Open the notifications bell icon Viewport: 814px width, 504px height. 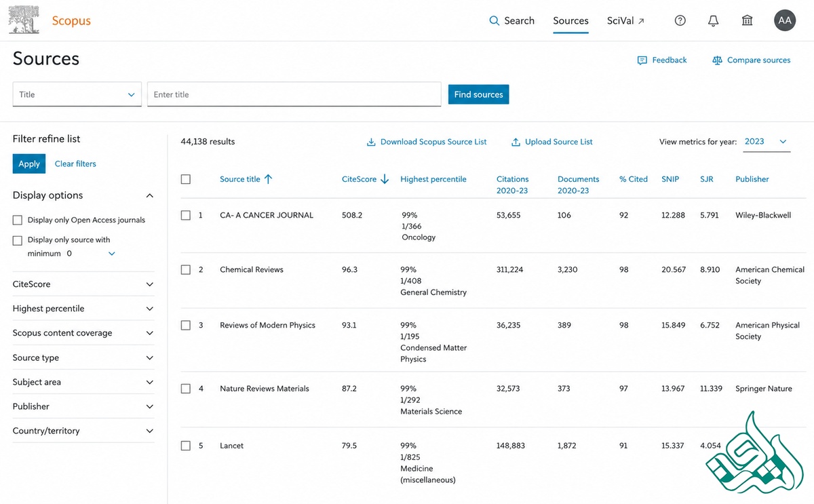coord(714,21)
